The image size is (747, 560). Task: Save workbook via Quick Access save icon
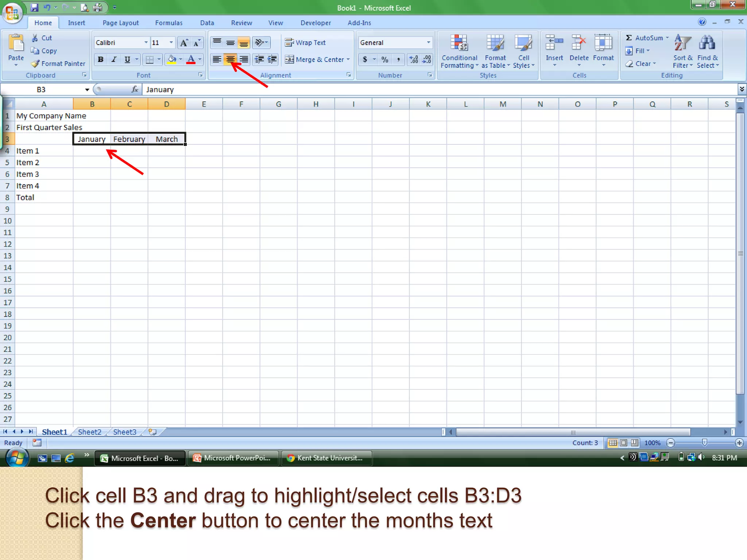point(34,7)
